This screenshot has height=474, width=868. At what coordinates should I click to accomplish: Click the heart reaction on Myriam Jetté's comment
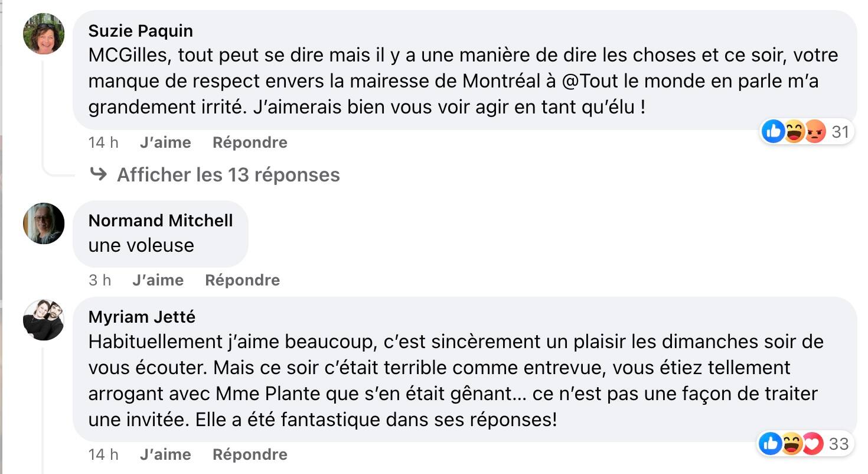tap(813, 444)
